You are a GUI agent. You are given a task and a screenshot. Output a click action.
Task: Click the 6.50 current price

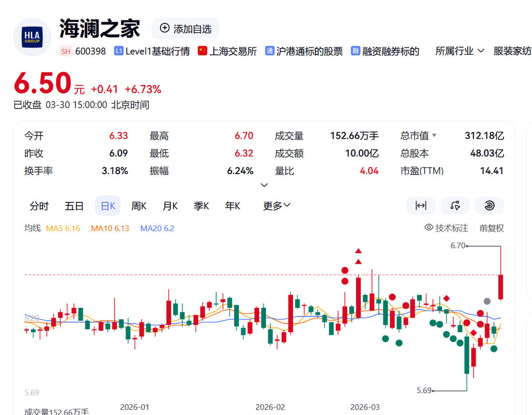coord(43,83)
